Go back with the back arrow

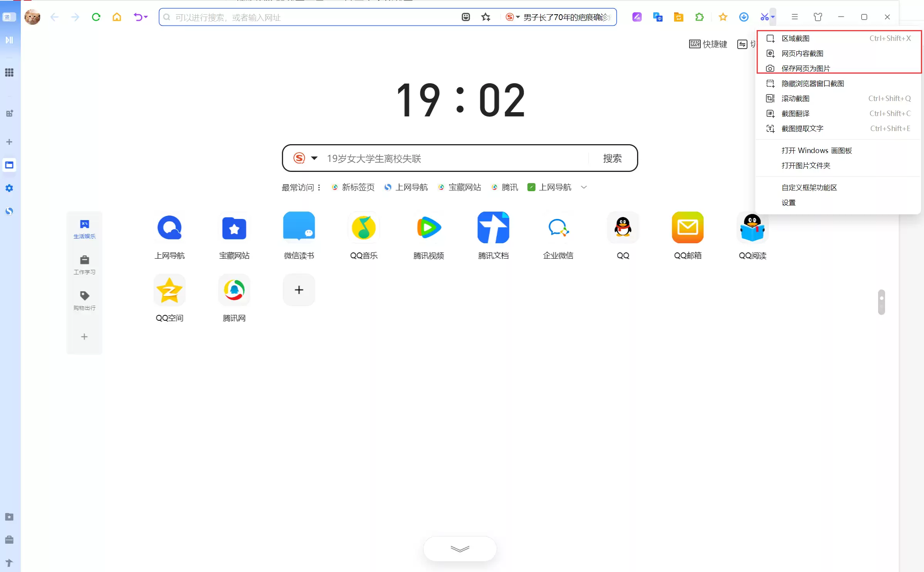tap(54, 17)
